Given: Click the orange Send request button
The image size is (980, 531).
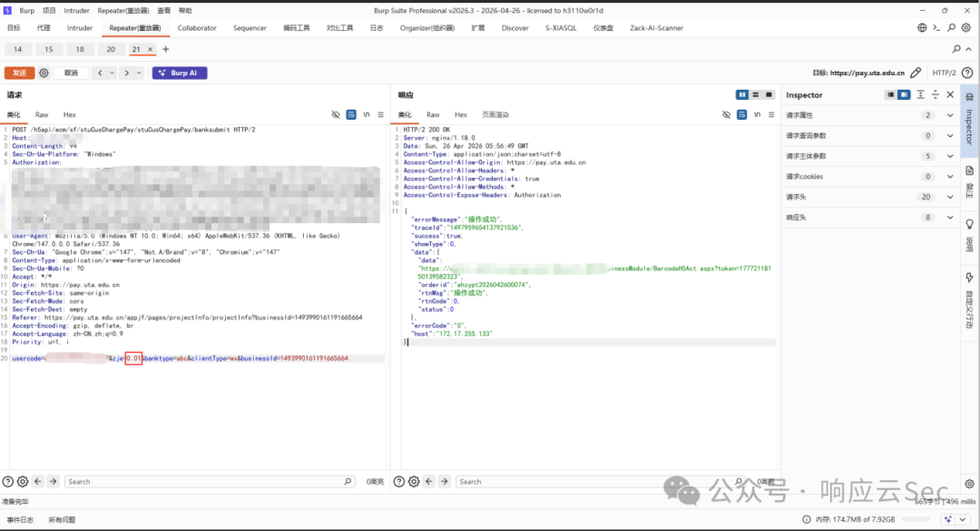Looking at the screenshot, I should 19,74.
